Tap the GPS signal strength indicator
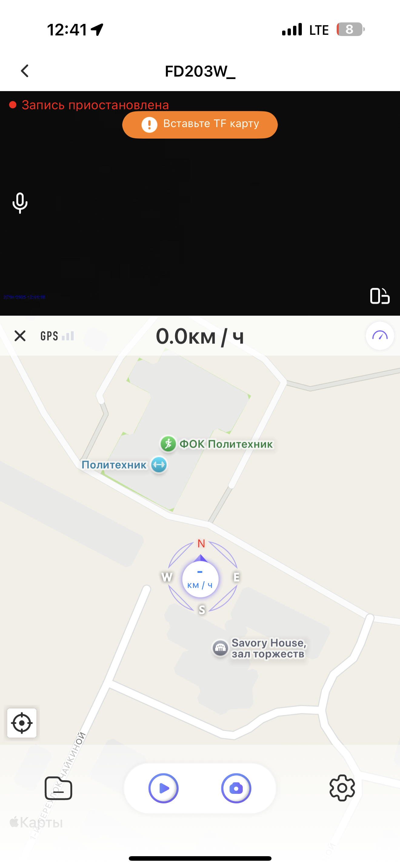400x868 pixels. [x=57, y=336]
